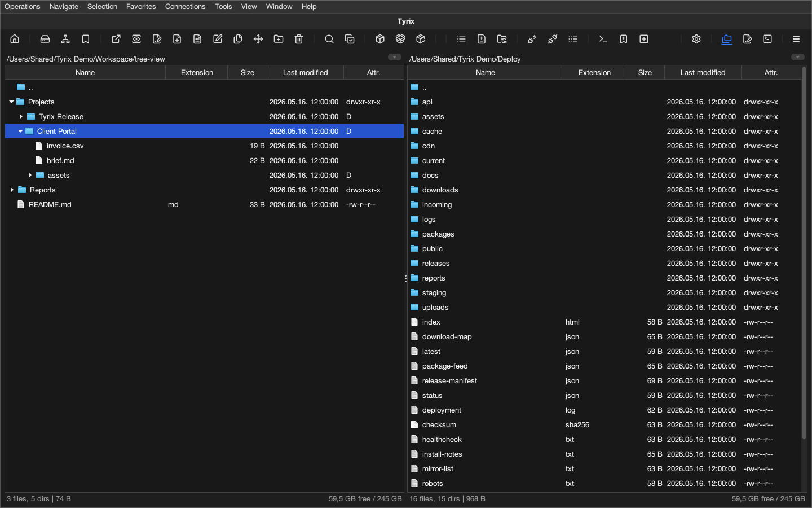Click the copy files icon
812x508 pixels.
pyautogui.click(x=238, y=39)
